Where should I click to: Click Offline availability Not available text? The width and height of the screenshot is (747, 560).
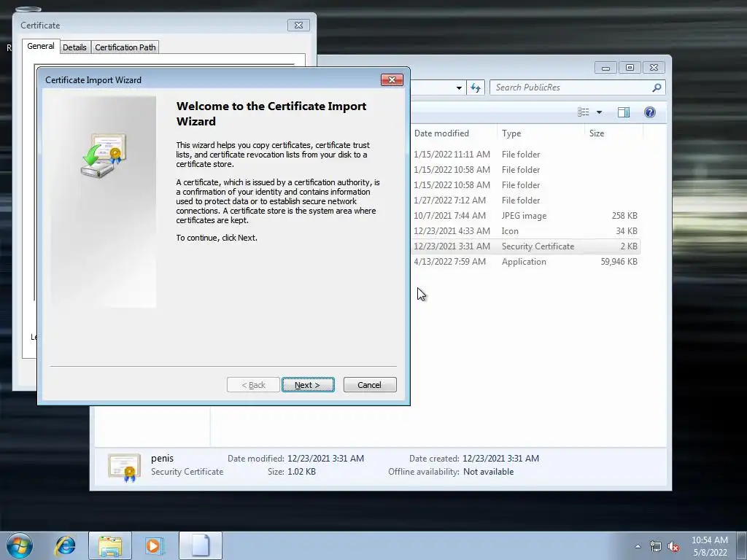pyautogui.click(x=488, y=472)
